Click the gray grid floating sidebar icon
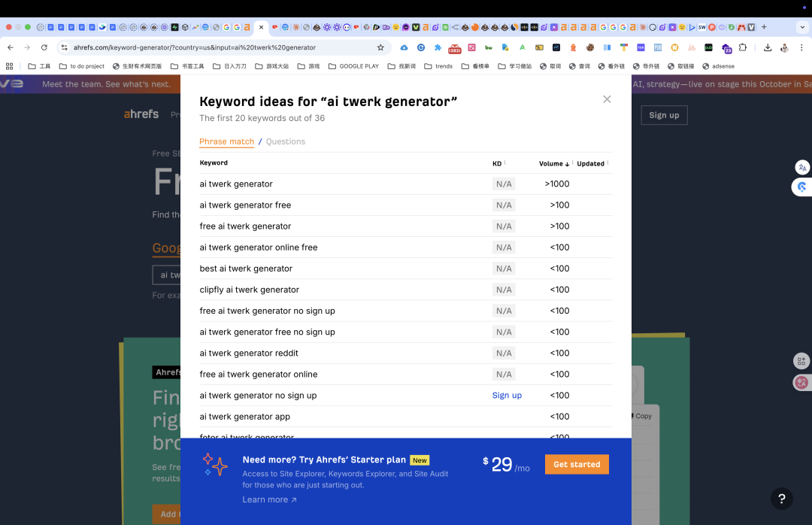The width and height of the screenshot is (812, 525). pos(801,361)
